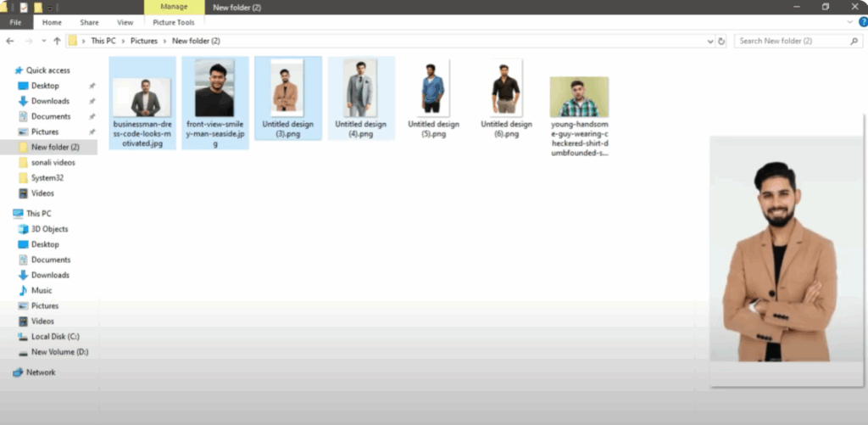Open the Share ribbon tab
Image resolution: width=868 pixels, height=425 pixels.
tap(89, 23)
